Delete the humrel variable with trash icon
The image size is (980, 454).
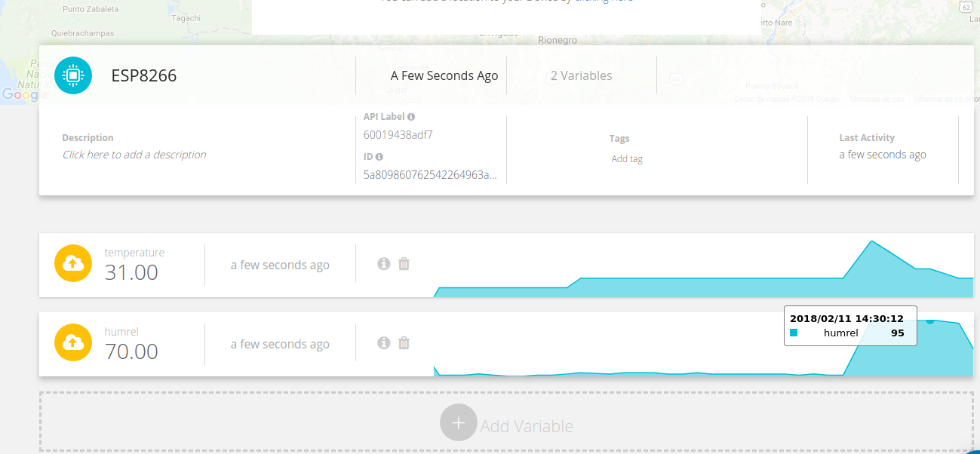(404, 343)
